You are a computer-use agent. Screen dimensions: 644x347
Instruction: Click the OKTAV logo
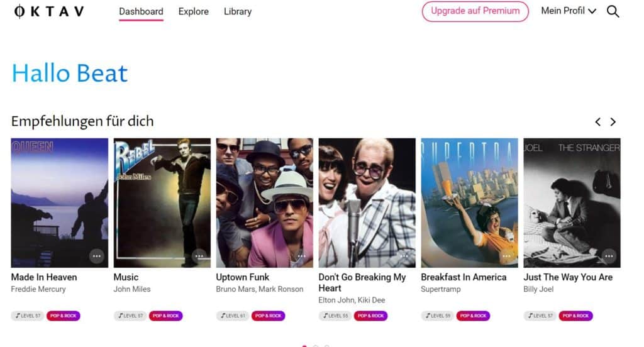coord(49,11)
